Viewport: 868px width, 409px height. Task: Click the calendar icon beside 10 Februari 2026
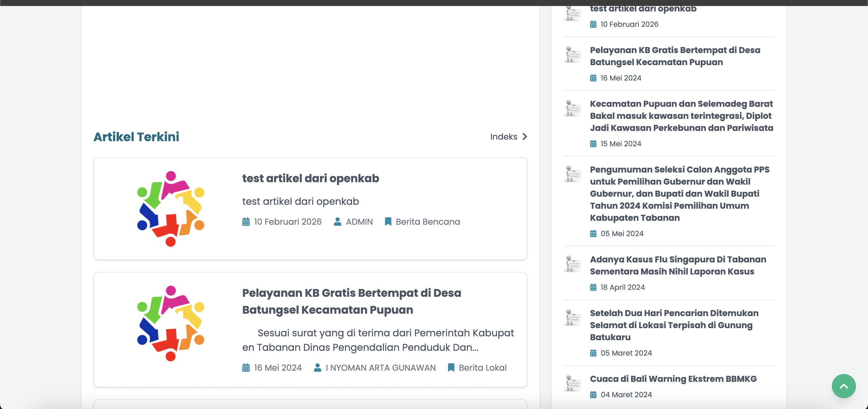click(x=246, y=221)
